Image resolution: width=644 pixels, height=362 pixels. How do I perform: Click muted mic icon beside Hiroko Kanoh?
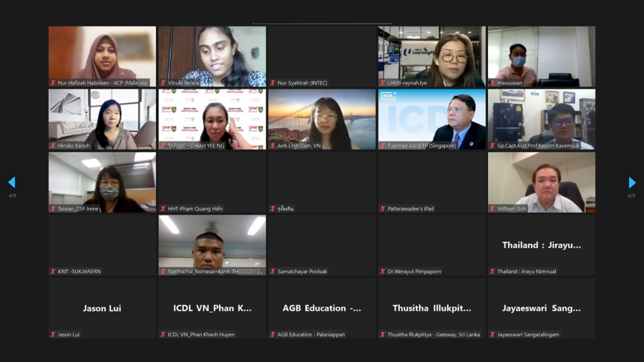click(53, 145)
